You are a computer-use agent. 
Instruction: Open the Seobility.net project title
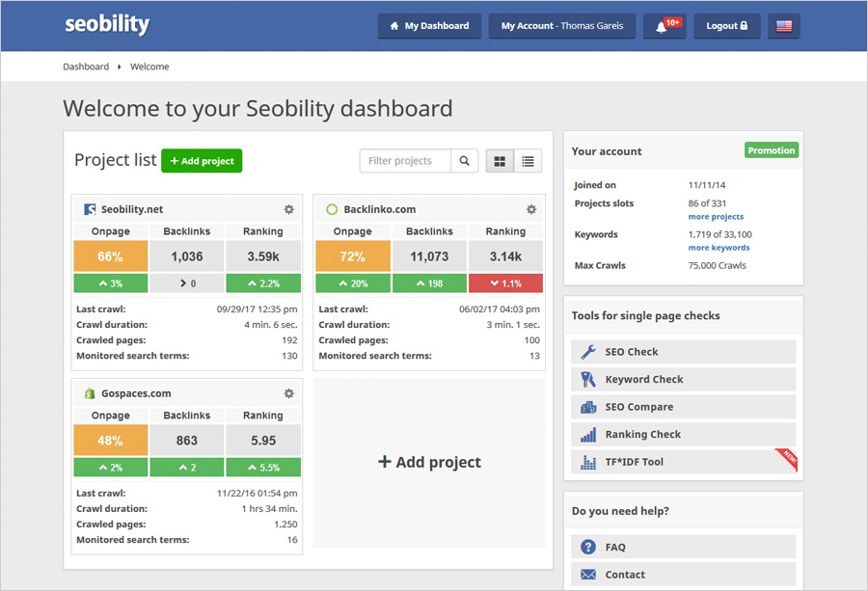coord(132,209)
